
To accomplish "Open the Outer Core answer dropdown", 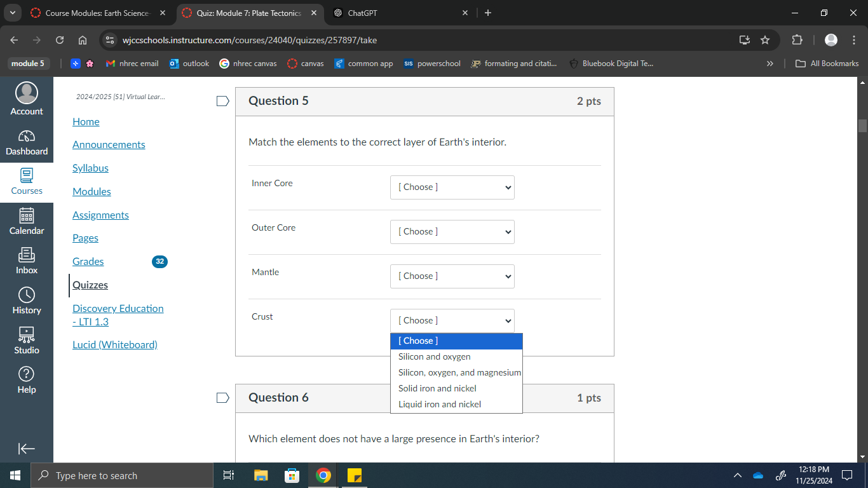I will pyautogui.click(x=452, y=232).
